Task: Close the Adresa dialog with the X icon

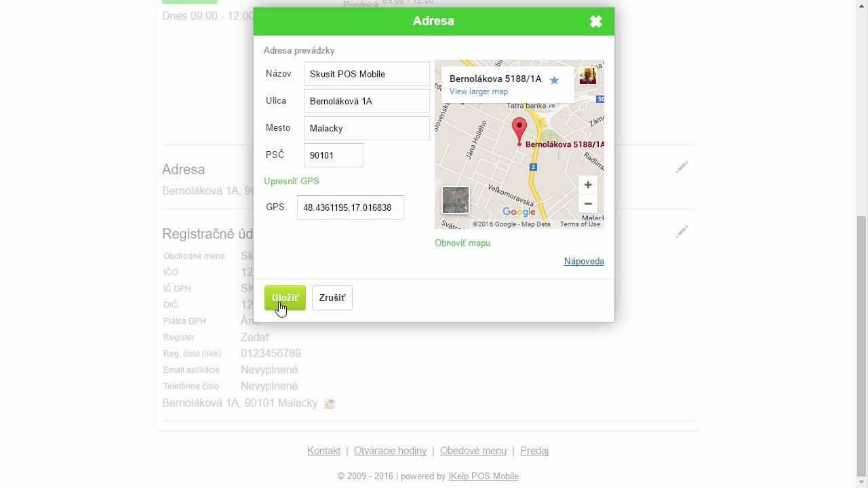Action: (x=595, y=22)
